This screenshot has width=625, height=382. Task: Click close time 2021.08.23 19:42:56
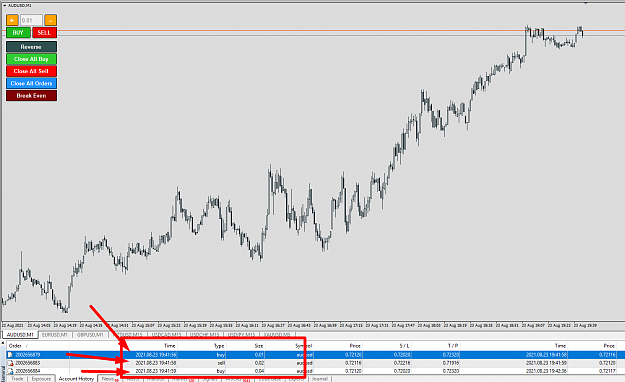546,371
